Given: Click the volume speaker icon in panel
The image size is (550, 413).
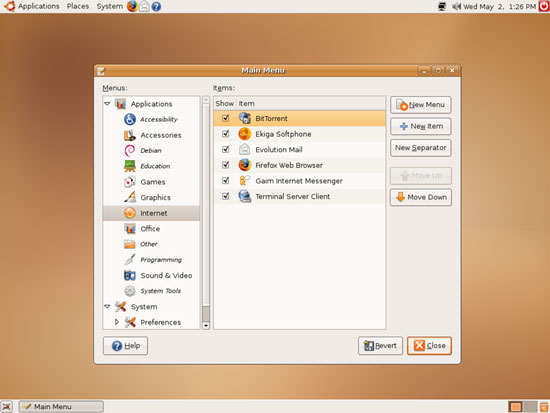Looking at the screenshot, I should click(456, 6).
